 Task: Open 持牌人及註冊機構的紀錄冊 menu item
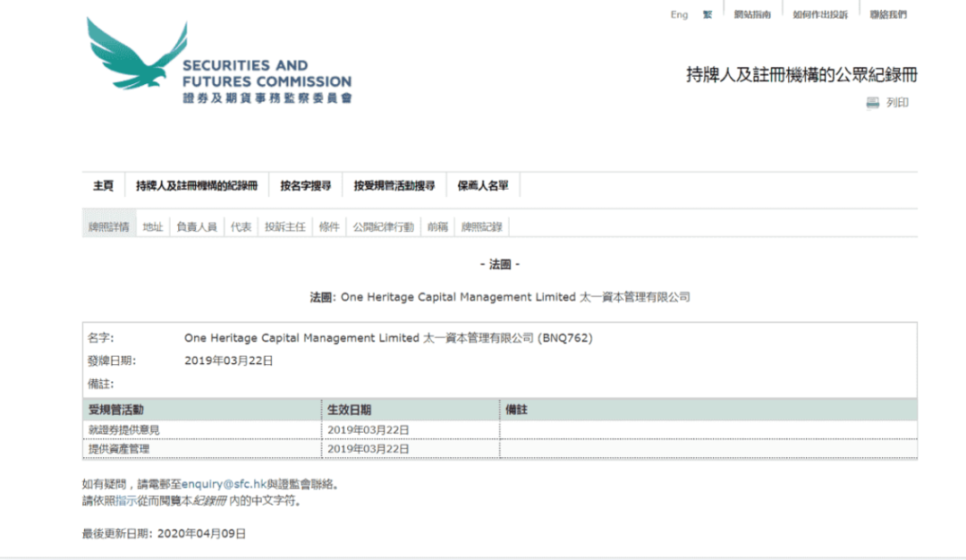pos(196,186)
